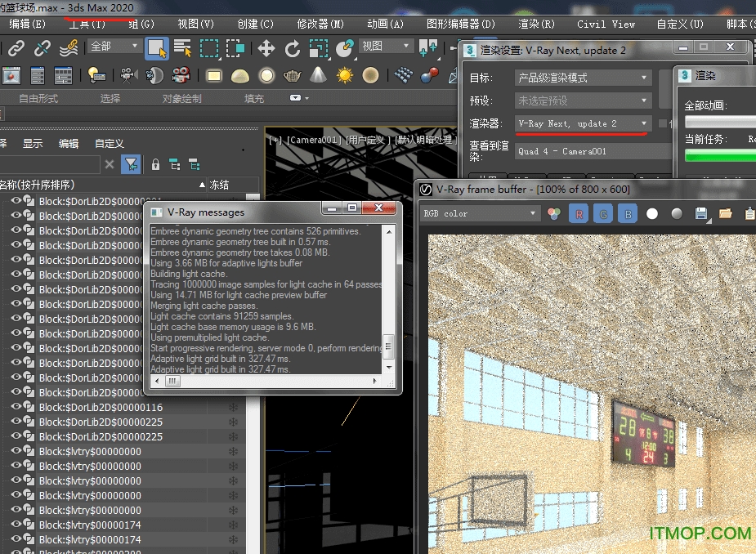Toggle blue channel in frame buffer
756x554 pixels.
(x=628, y=214)
